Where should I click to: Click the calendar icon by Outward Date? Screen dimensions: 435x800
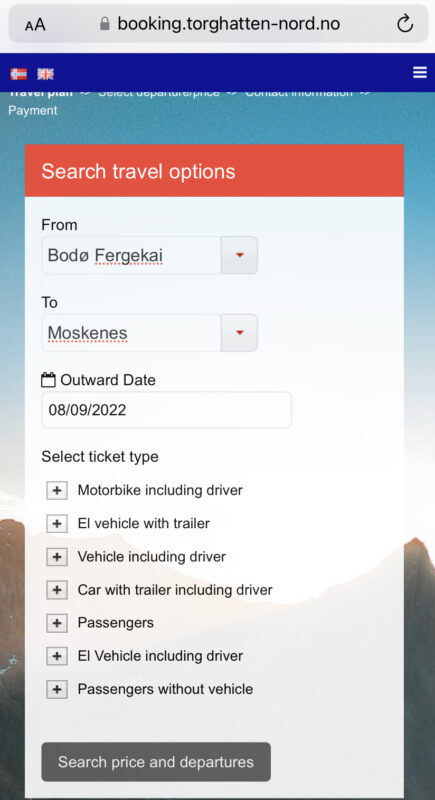(x=48, y=380)
